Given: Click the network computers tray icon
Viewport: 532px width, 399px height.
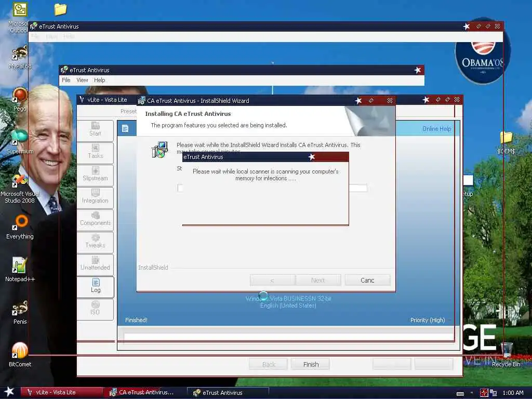Looking at the screenshot, I should (493, 393).
